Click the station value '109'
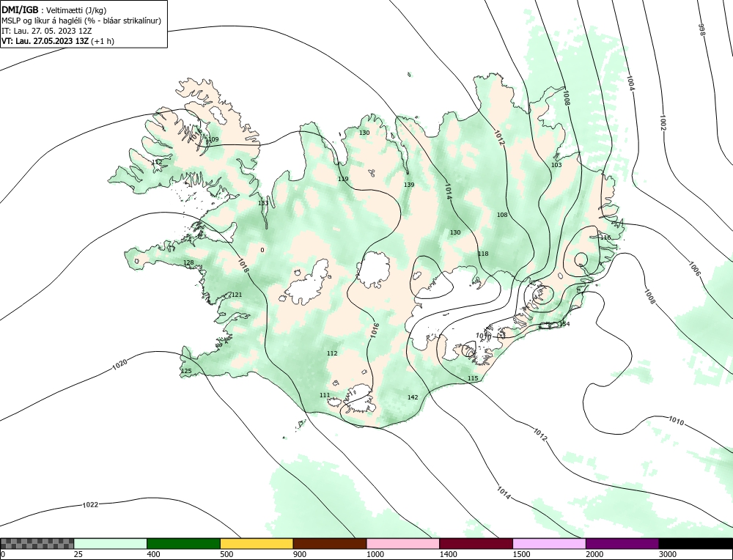 [x=213, y=139]
